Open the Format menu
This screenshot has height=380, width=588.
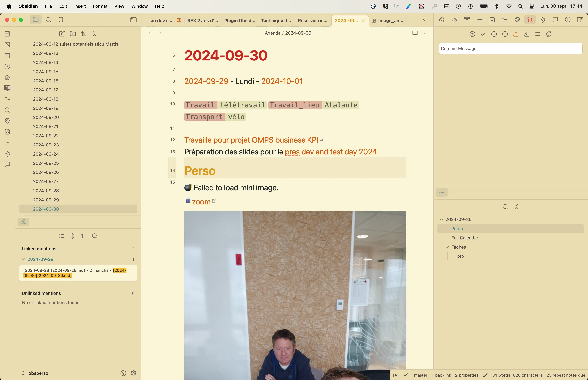tap(100, 6)
